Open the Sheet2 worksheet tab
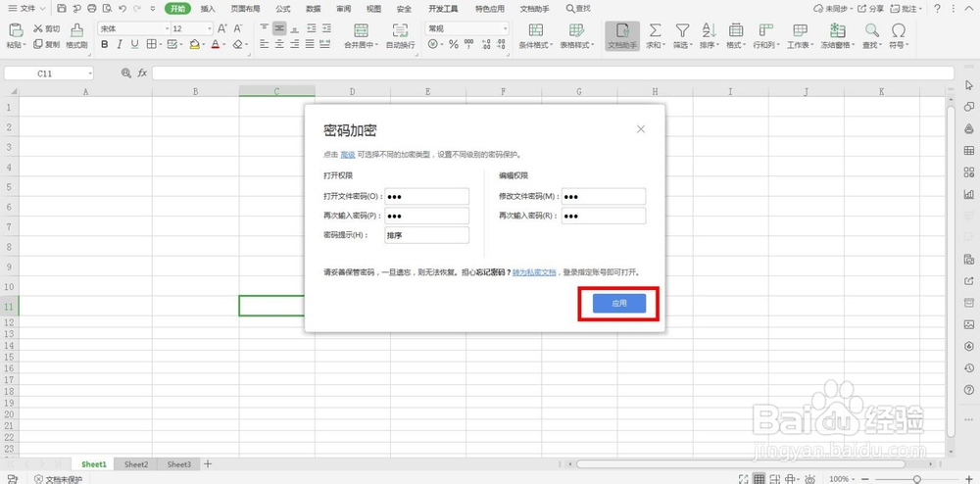 [136, 464]
